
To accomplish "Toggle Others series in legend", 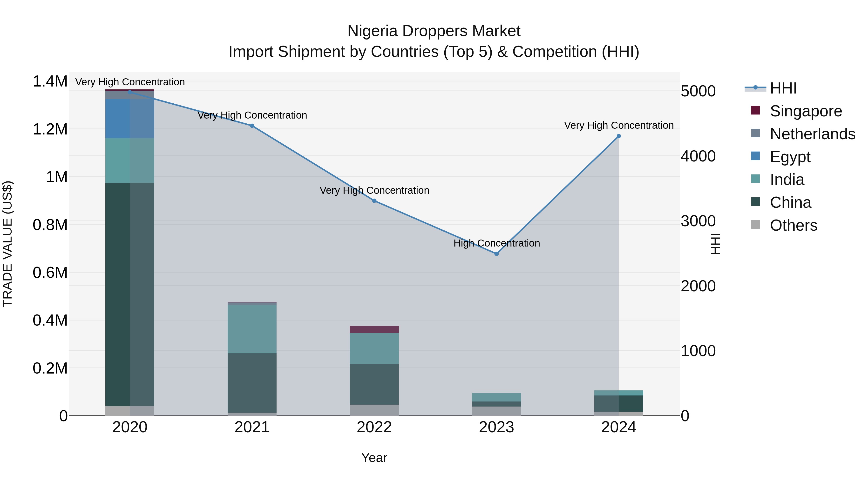I will (x=784, y=225).
